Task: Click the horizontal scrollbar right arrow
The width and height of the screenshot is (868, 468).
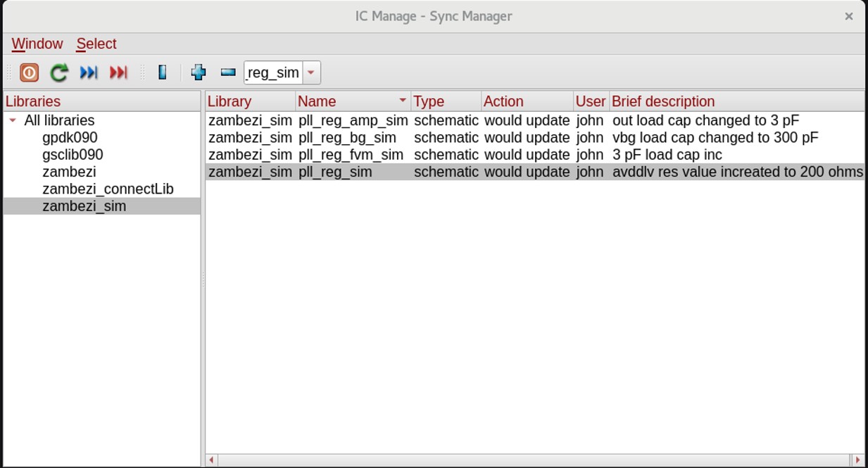Action: pyautogui.click(x=857, y=460)
